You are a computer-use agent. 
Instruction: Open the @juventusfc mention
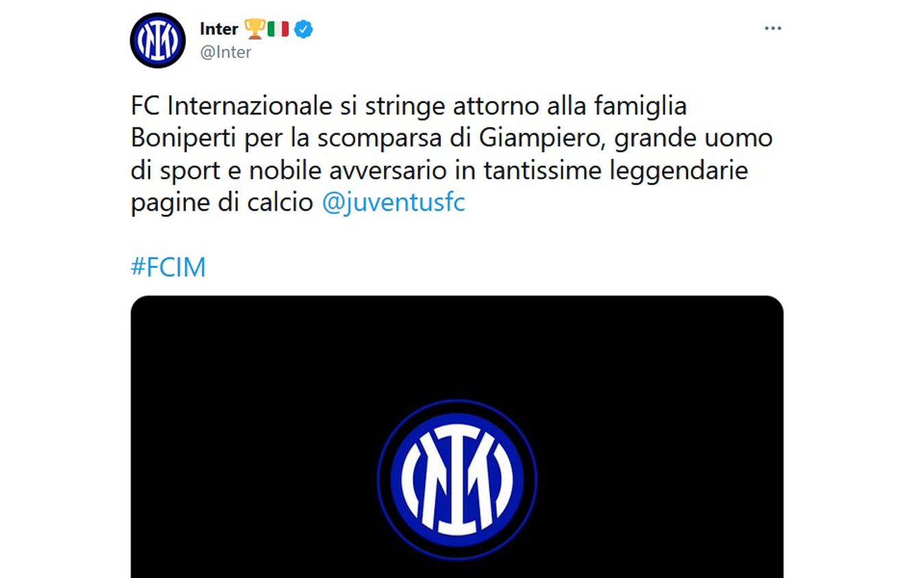point(394,204)
